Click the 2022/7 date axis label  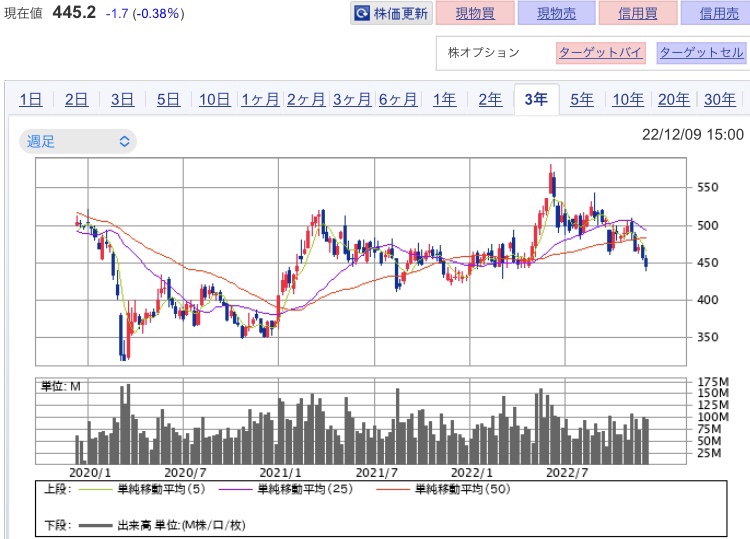pyautogui.click(x=567, y=473)
